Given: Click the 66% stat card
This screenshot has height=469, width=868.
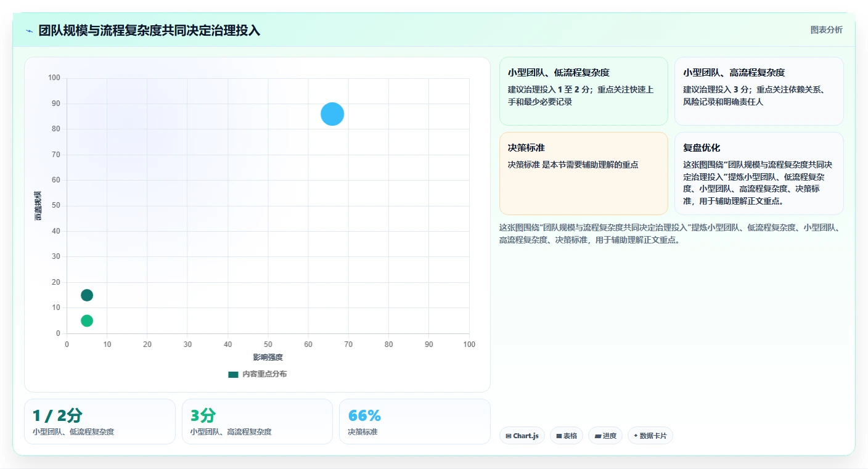Looking at the screenshot, I should pyautogui.click(x=415, y=422).
